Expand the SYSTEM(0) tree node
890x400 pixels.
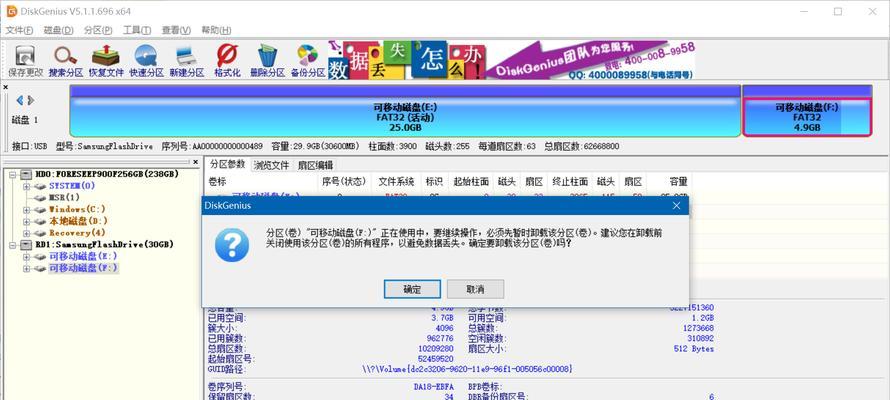[x=26, y=186]
